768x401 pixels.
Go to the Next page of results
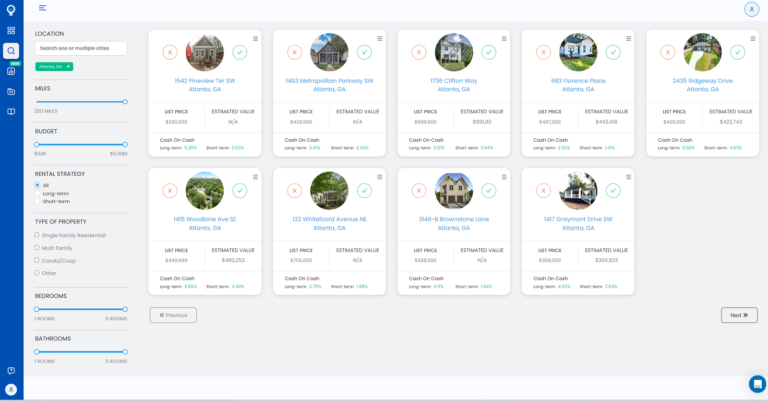pos(739,315)
